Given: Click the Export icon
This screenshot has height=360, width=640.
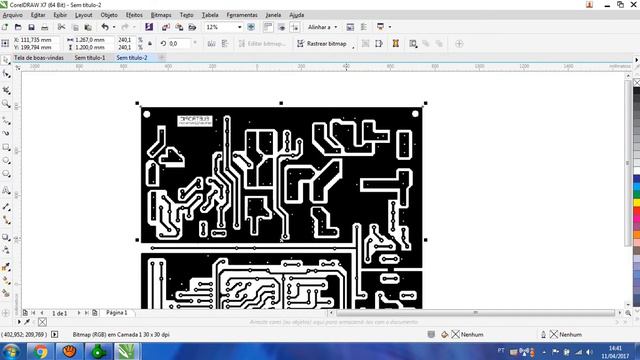Looking at the screenshot, I should (x=179, y=27).
